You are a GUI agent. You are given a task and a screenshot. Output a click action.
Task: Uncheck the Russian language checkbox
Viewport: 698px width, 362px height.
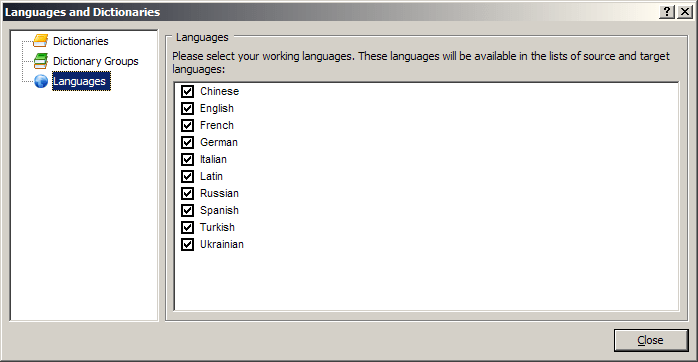(187, 193)
